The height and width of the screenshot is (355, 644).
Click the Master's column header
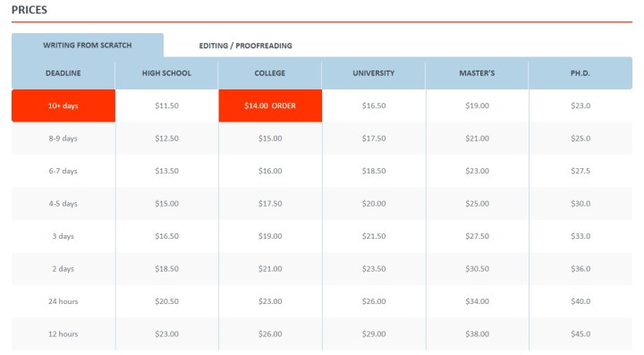click(x=478, y=73)
